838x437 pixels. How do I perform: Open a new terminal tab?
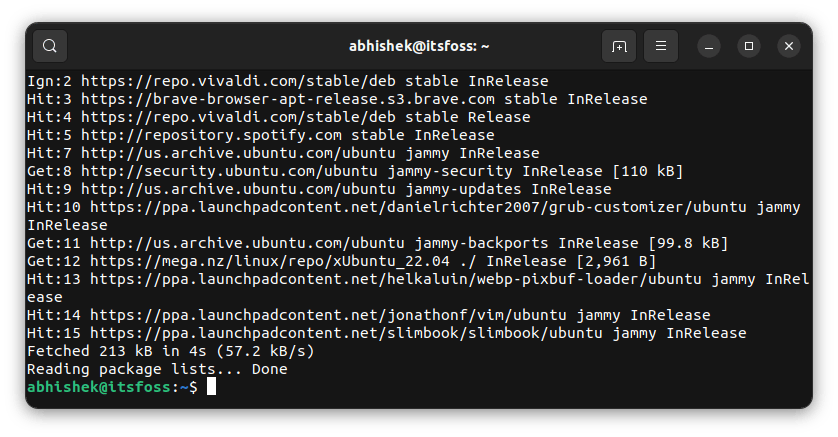pyautogui.click(x=619, y=46)
